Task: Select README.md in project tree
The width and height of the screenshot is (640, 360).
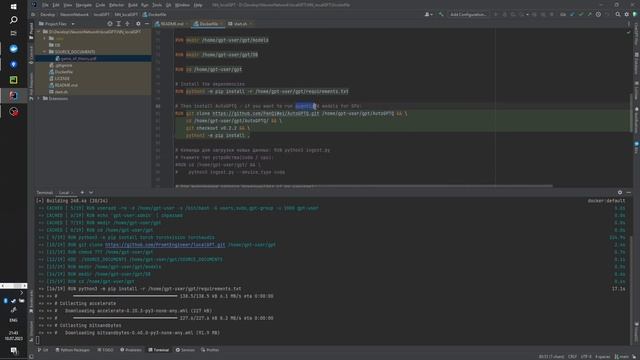Action: (x=66, y=85)
